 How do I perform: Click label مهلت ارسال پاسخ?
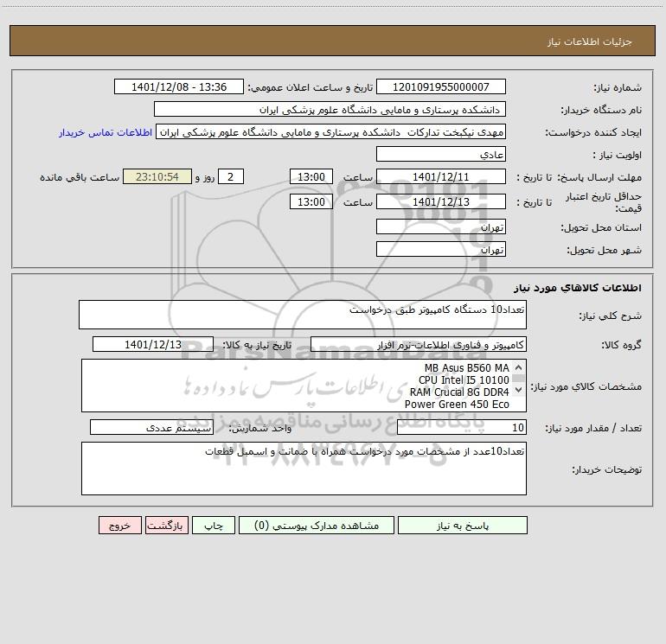tap(599, 177)
